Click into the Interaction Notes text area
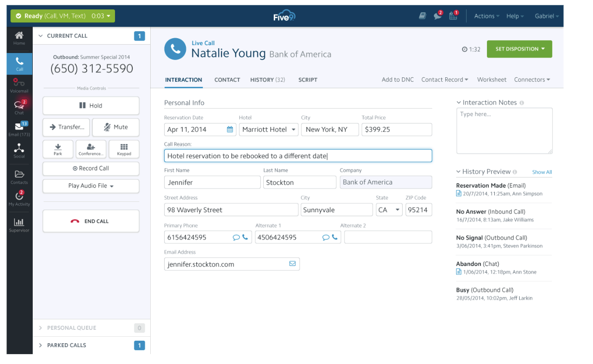The width and height of the screenshot is (593, 364). [x=504, y=131]
